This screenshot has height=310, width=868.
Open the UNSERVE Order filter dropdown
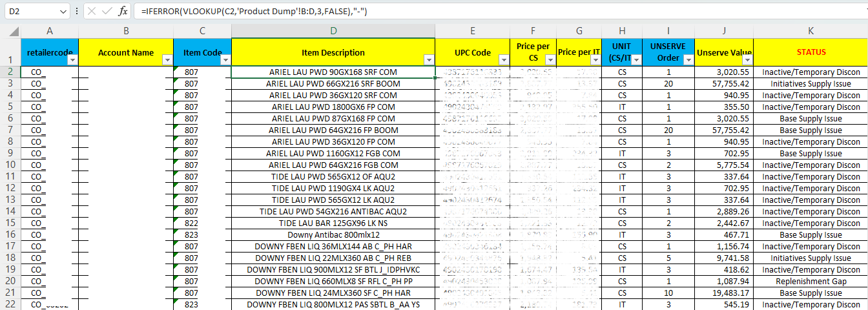click(x=689, y=60)
